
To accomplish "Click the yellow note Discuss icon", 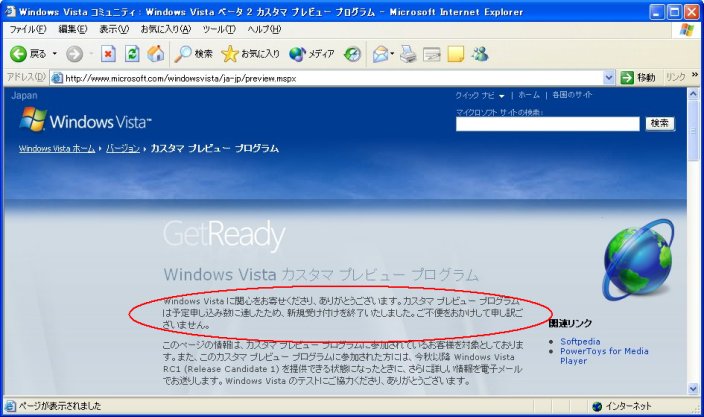I will tap(455, 54).
